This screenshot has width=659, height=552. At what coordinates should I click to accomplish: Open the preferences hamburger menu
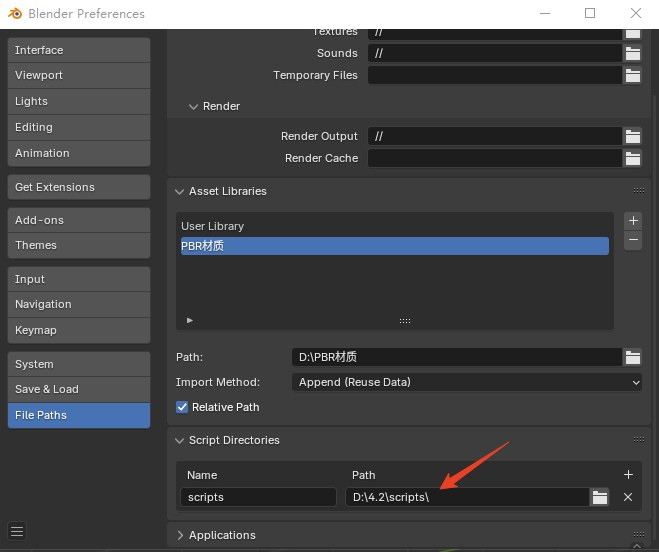pos(17,531)
